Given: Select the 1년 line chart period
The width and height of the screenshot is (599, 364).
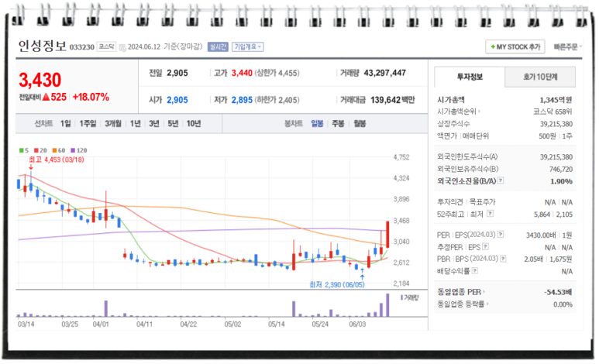Looking at the screenshot, I should pyautogui.click(x=136, y=124).
